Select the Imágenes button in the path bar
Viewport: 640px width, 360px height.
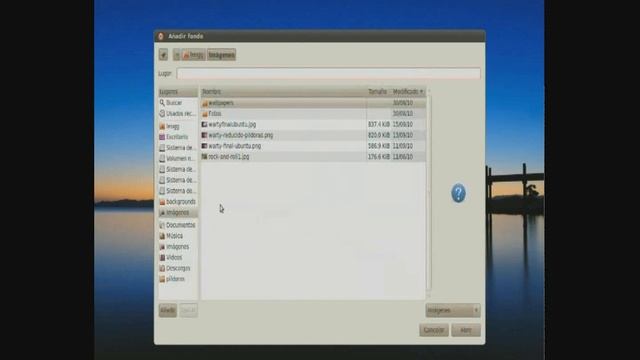pos(221,55)
